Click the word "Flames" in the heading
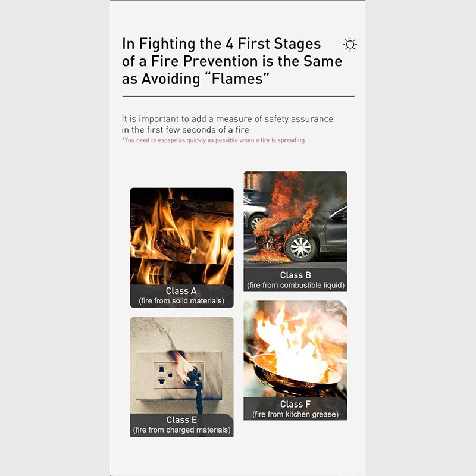 point(237,79)
